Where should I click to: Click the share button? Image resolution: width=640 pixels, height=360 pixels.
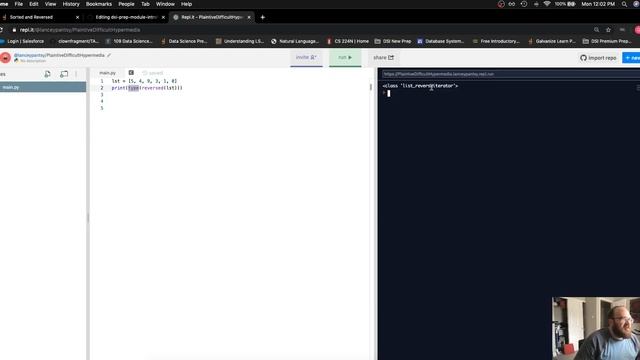pos(383,58)
